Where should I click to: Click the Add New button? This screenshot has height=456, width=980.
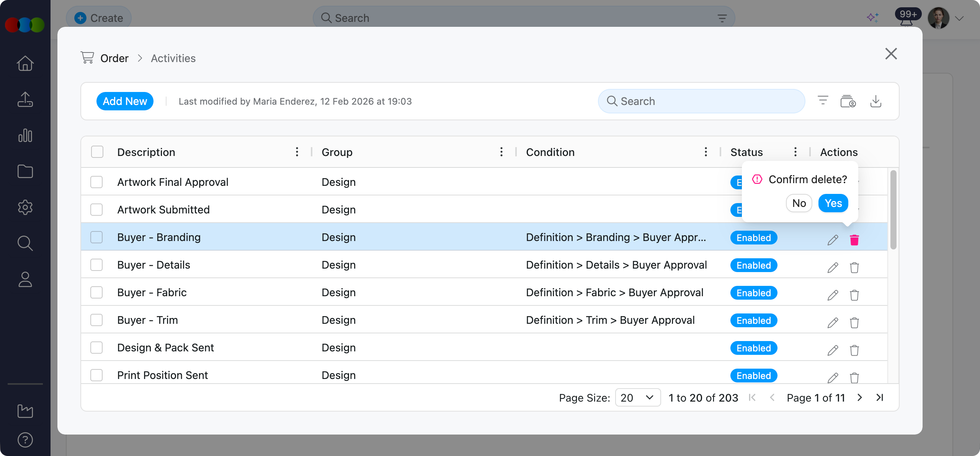[125, 101]
